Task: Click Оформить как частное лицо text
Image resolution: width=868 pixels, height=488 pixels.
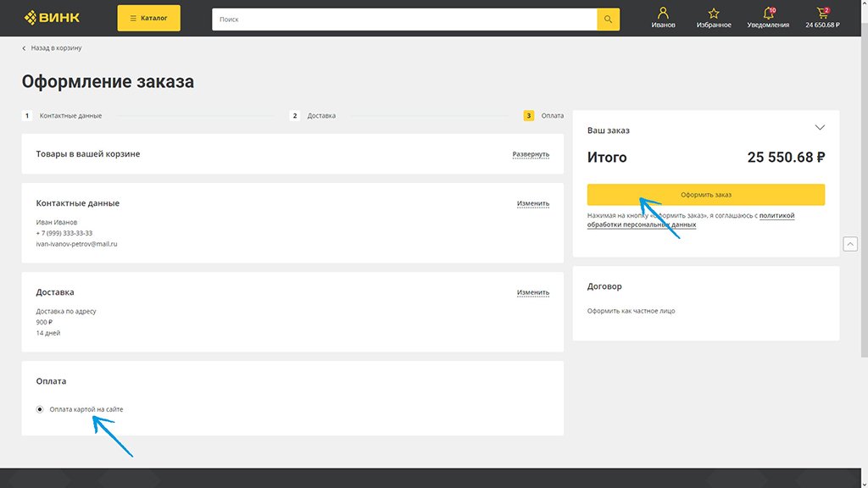Action: 631,311
